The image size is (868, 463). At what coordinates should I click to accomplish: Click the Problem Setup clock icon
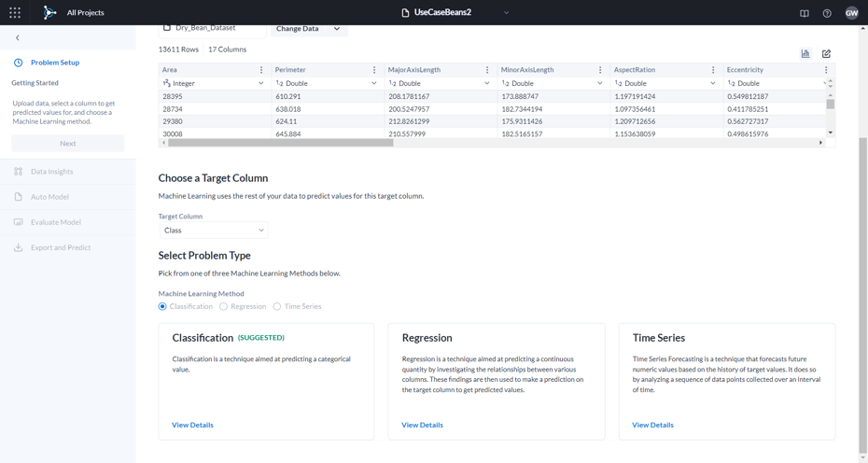point(19,63)
